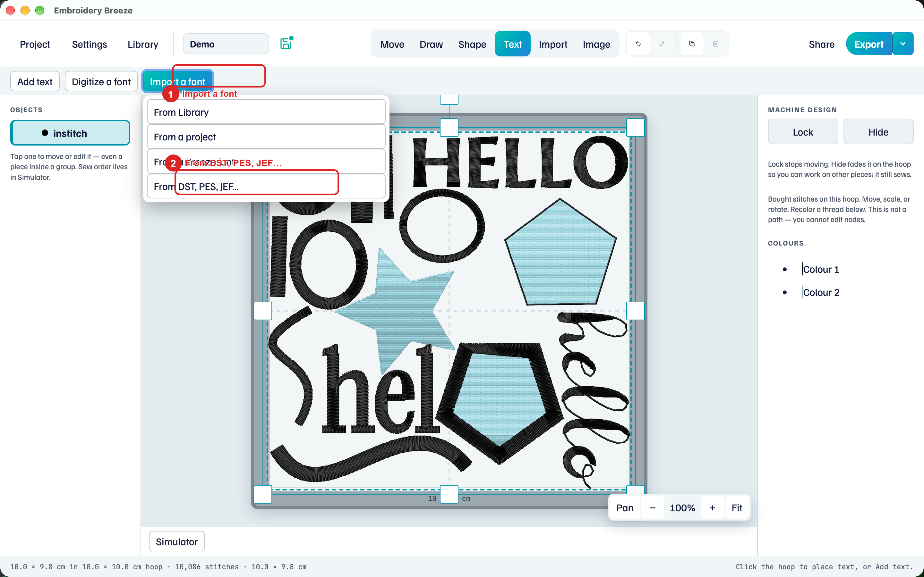
Task: Toggle Hide for the machine design
Action: [878, 132]
